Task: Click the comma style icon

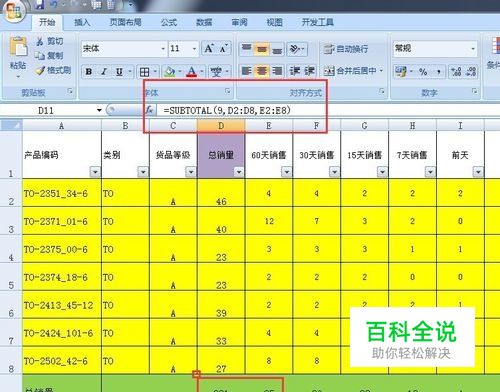Action: click(x=439, y=71)
